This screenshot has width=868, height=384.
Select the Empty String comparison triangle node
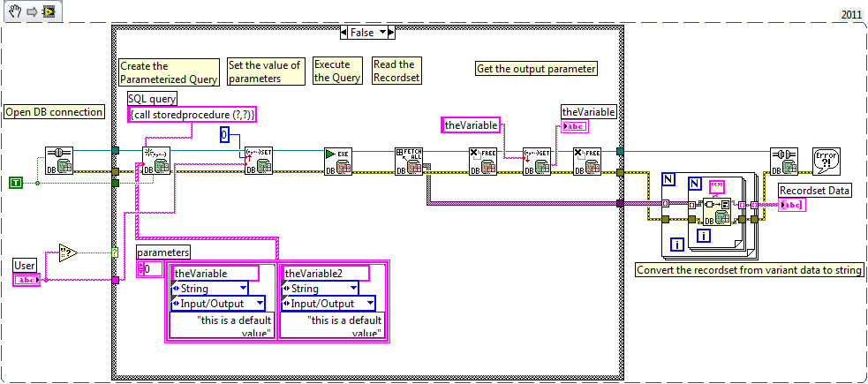pos(68,252)
